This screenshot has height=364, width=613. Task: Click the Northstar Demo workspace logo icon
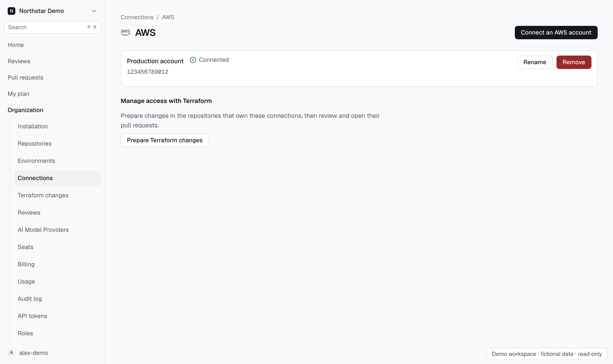[x=11, y=11]
